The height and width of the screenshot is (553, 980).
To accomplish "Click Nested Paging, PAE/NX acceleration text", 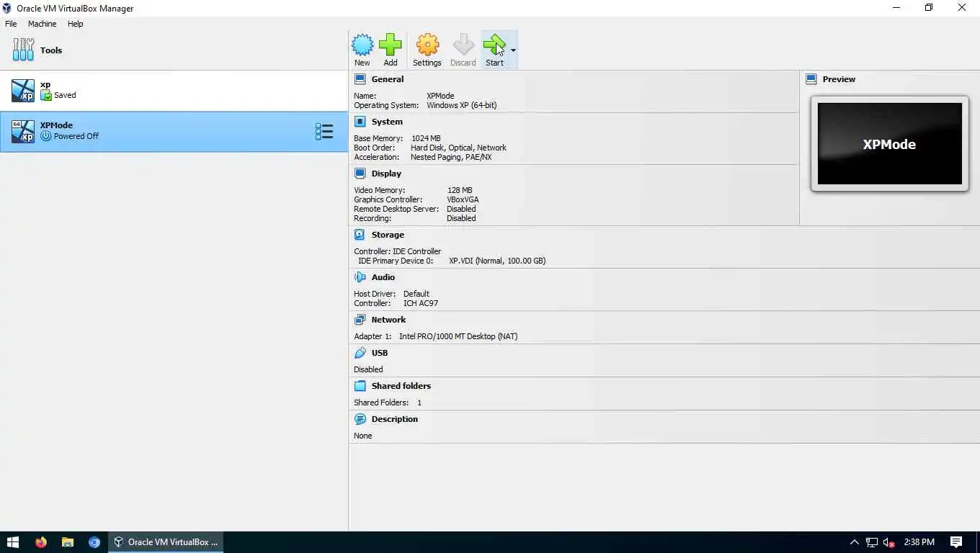I will [451, 157].
